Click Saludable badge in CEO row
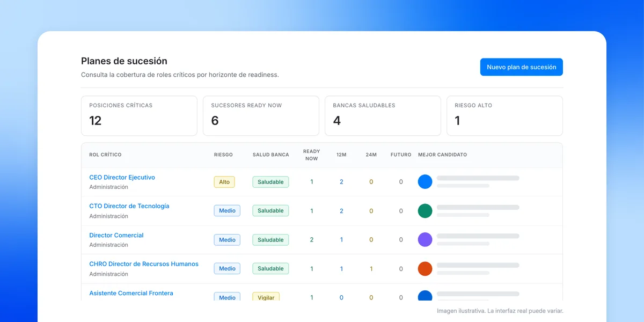The image size is (644, 322). click(x=270, y=182)
